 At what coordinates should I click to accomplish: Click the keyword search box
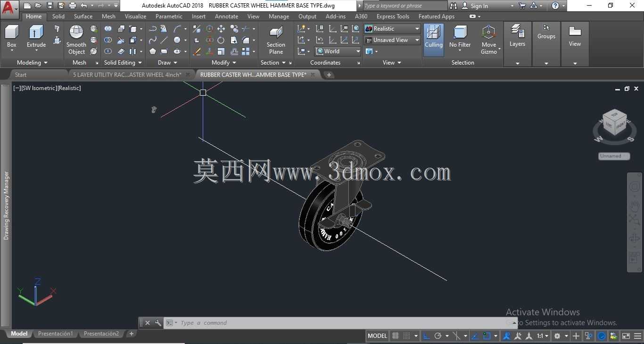(x=405, y=6)
